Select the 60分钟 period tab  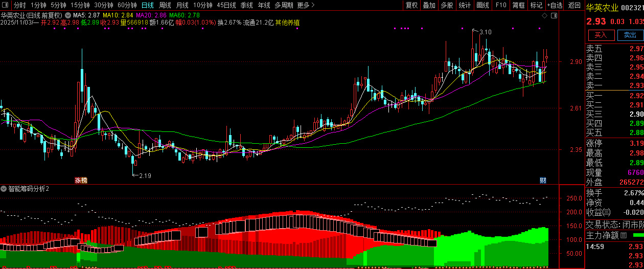[x=127, y=5]
